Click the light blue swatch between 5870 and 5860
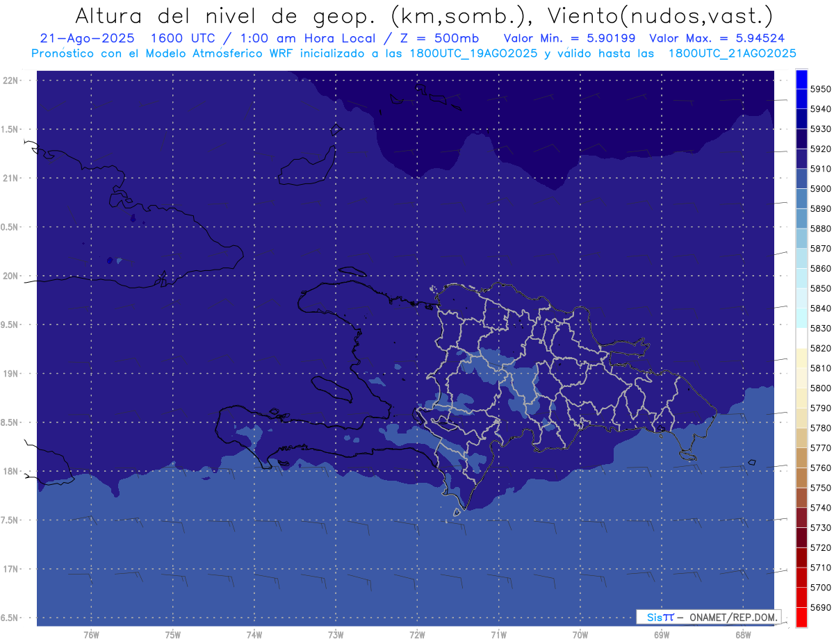834x644 pixels. (x=801, y=258)
